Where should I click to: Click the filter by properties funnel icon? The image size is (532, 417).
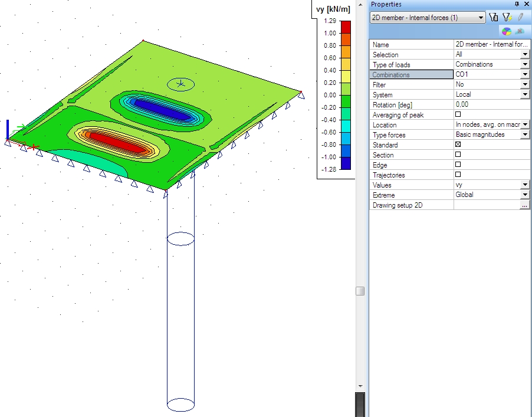[494, 18]
